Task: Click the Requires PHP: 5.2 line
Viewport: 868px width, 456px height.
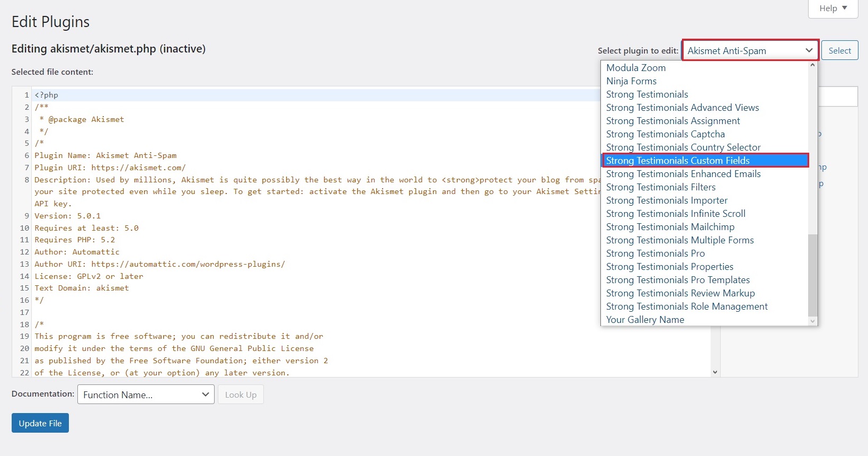Action: [x=75, y=240]
